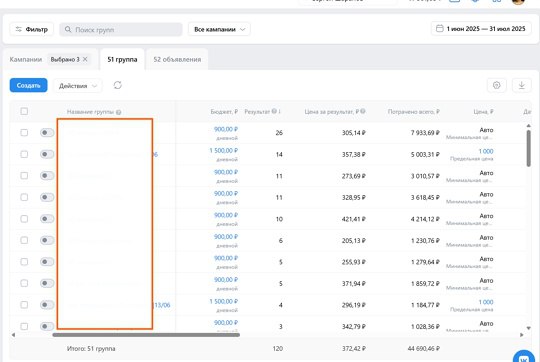Click the total 44 690,46 ₽ spent value
This screenshot has width=540, height=362.
[424, 349]
